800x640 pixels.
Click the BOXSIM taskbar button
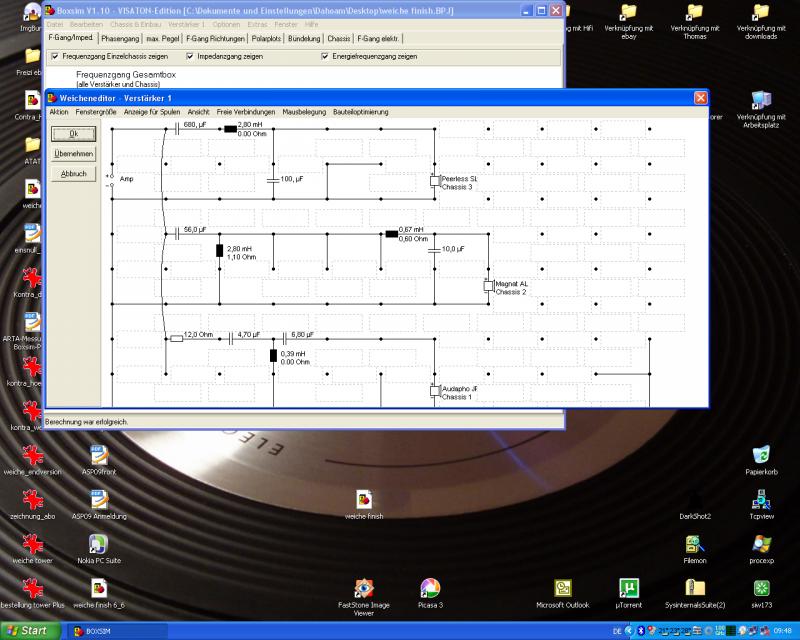(116, 631)
